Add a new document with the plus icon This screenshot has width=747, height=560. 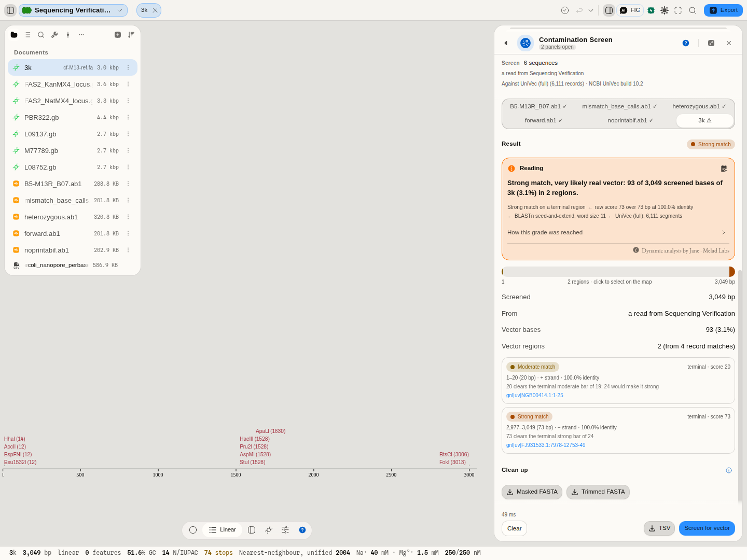click(x=118, y=35)
